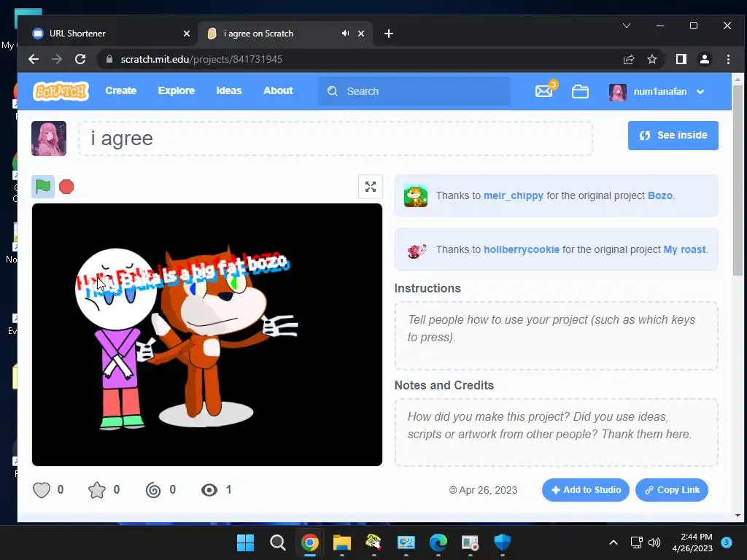This screenshot has height=560, width=747.
Task: Click the hollberrycookie avatar
Action: 417,250
